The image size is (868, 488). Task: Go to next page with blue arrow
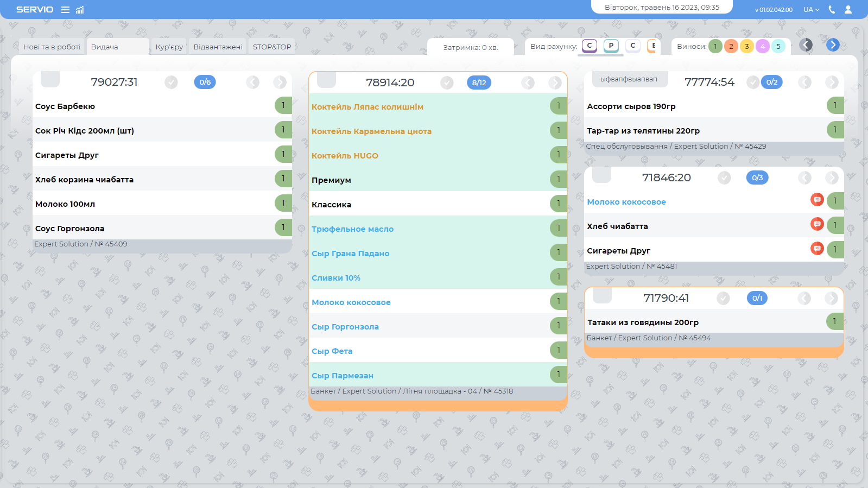coord(833,45)
